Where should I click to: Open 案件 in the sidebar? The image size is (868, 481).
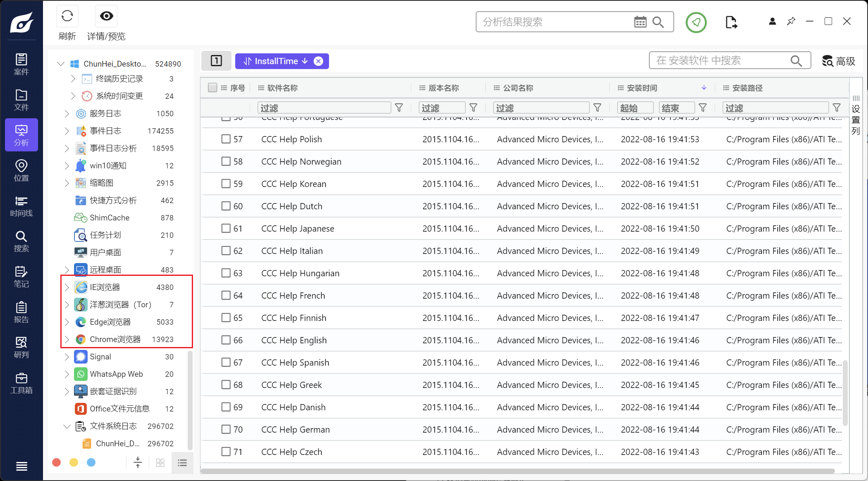pos(21,65)
